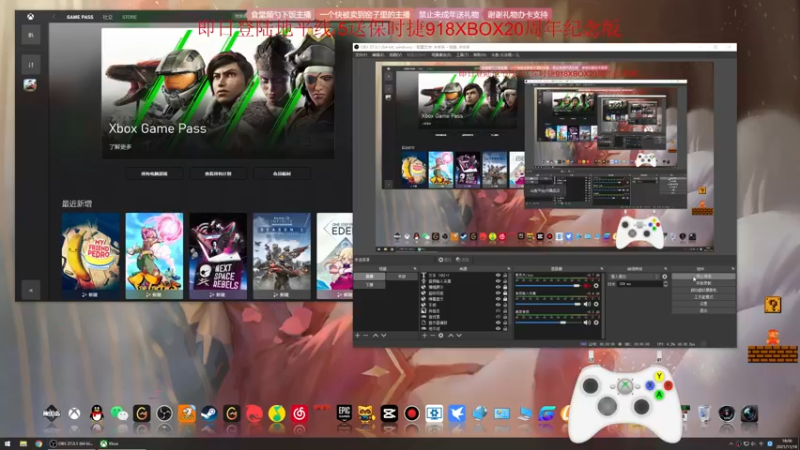
Task: Open the Recycle Bin in the dock
Action: tap(704, 413)
